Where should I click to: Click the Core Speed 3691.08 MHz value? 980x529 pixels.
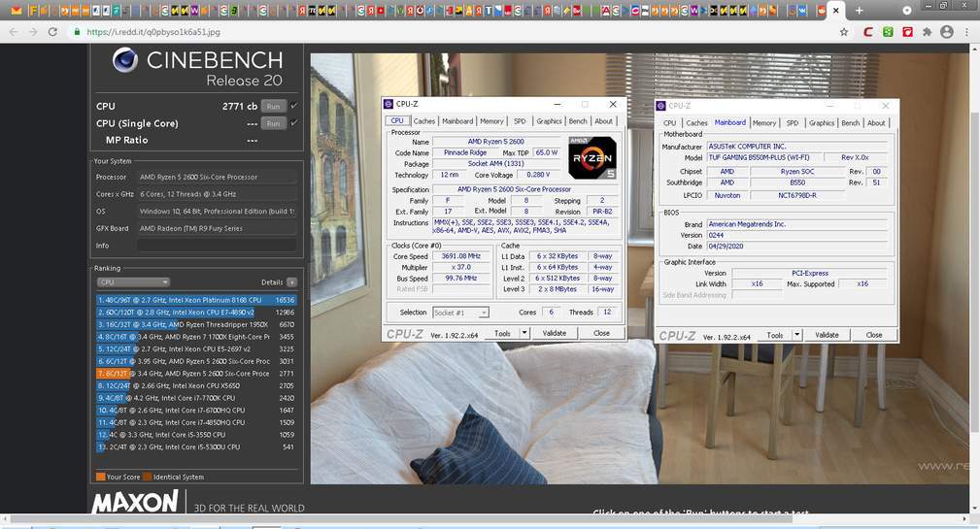(461, 256)
